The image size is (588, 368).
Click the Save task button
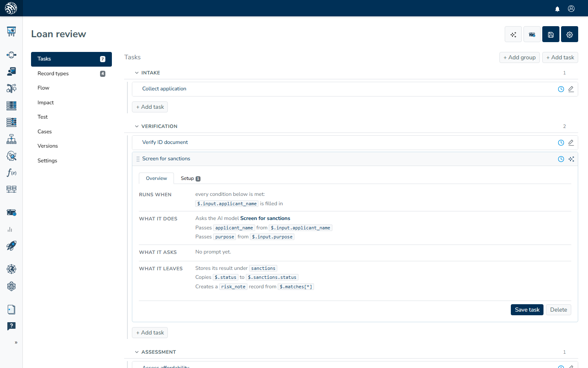click(527, 310)
